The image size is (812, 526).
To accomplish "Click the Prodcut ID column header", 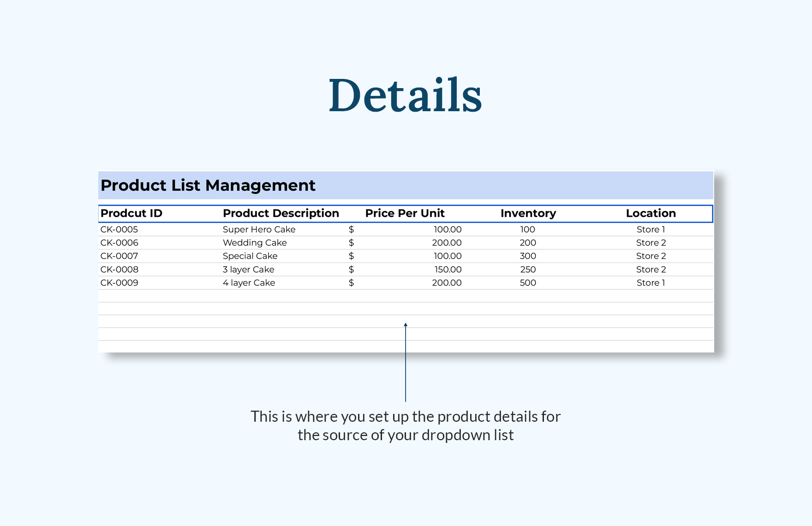I will click(131, 213).
